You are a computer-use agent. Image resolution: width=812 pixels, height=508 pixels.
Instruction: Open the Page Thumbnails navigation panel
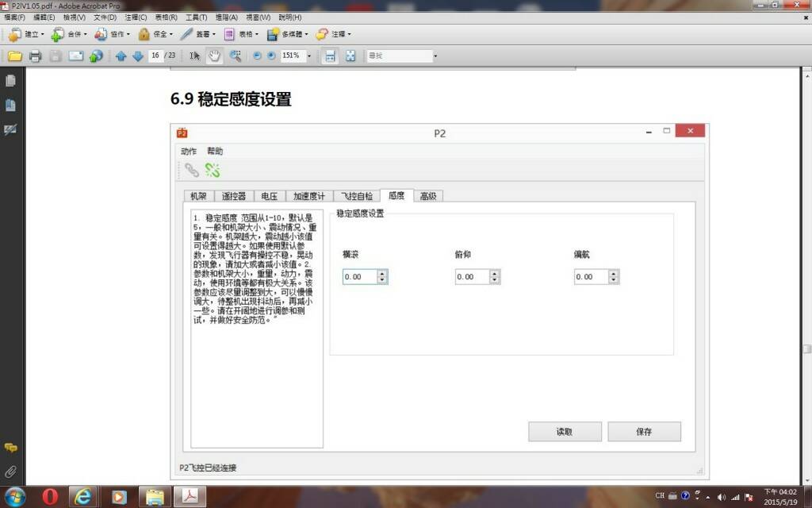[x=10, y=81]
